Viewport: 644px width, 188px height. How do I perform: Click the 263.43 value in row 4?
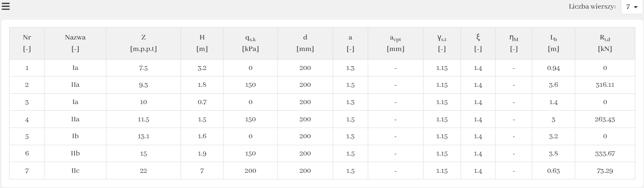click(605, 119)
